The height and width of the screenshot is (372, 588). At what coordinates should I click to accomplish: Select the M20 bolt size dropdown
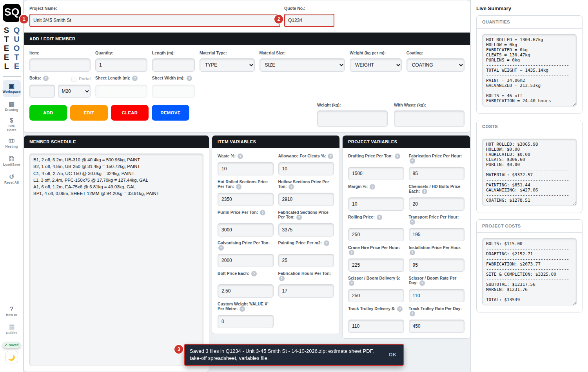74,91
